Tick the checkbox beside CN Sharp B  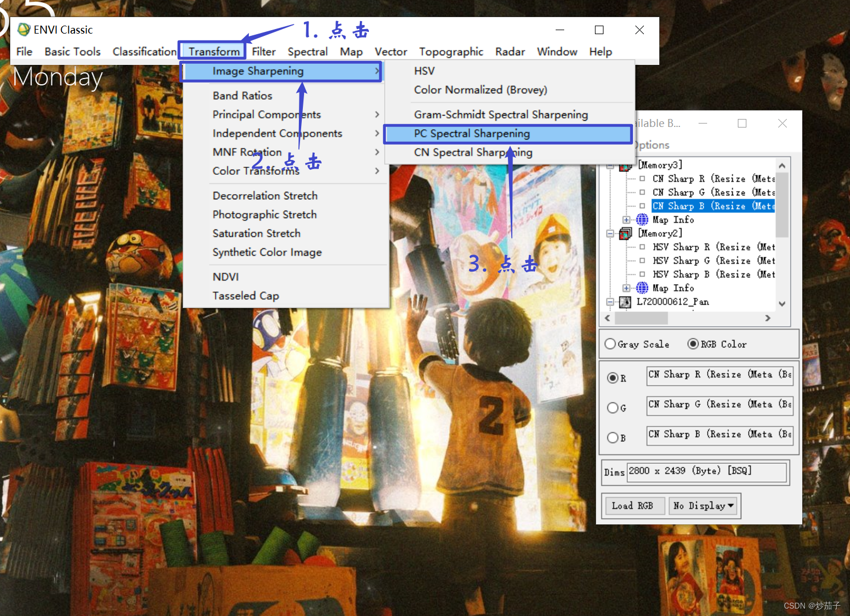coord(642,206)
